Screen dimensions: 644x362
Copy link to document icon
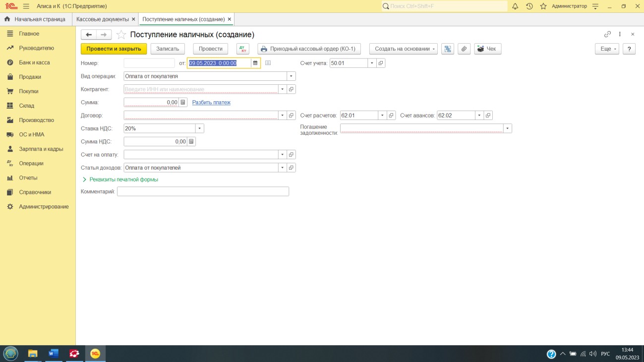(x=607, y=34)
